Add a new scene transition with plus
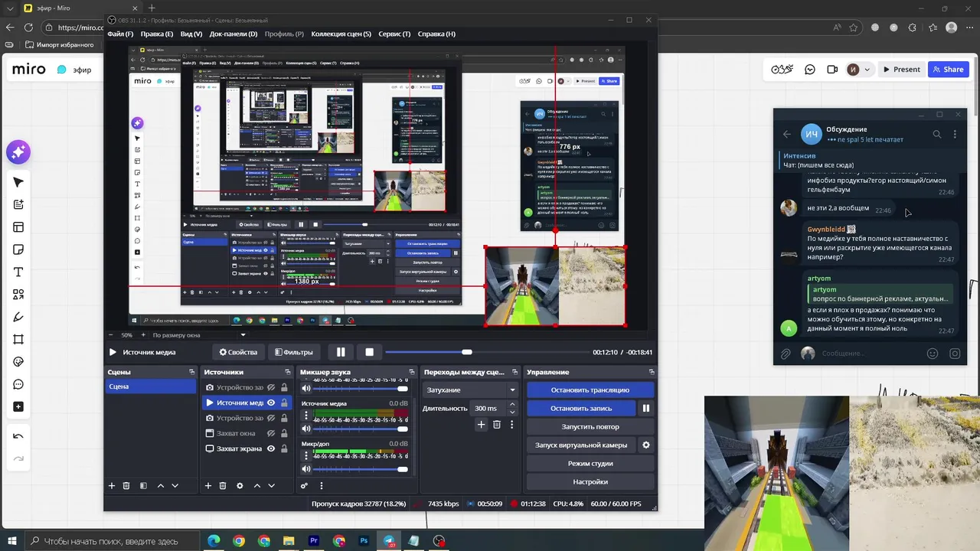This screenshot has height=551, width=980. click(481, 425)
